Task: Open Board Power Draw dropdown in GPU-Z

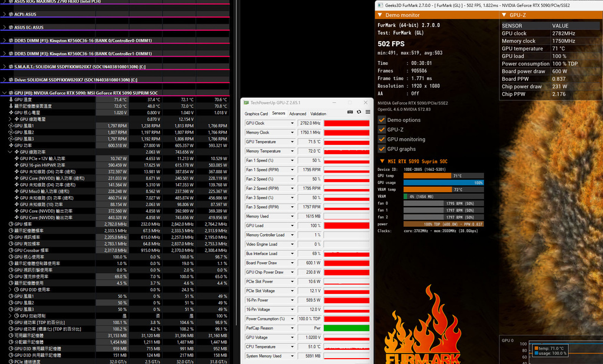Action: click(292, 263)
